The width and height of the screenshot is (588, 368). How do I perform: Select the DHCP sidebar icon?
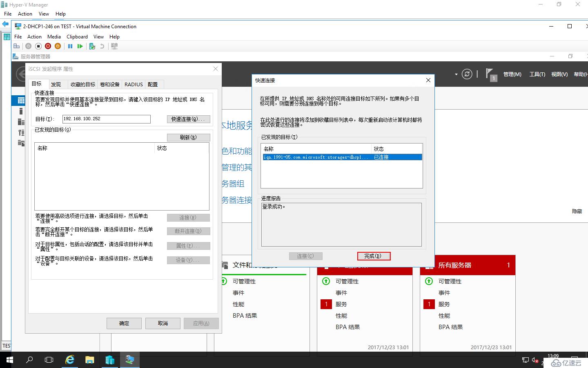[x=21, y=132]
